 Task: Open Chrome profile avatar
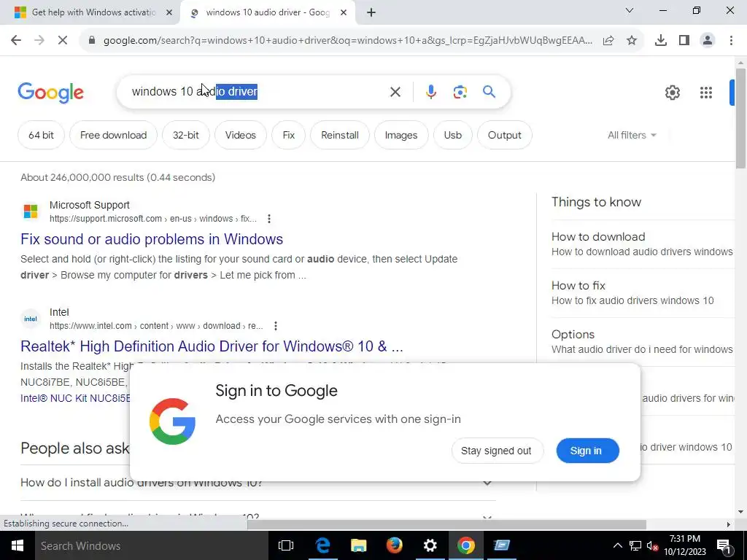[708, 41]
